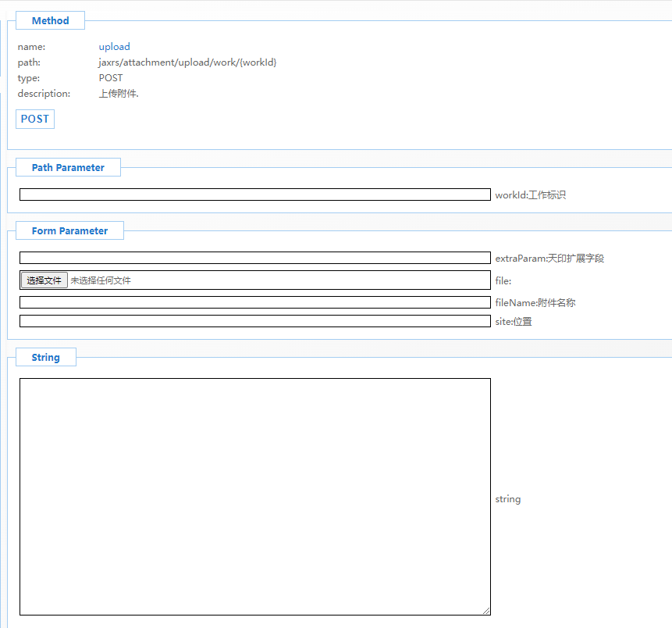Click the site:位置 label
The width and height of the screenshot is (672, 628).
click(514, 321)
